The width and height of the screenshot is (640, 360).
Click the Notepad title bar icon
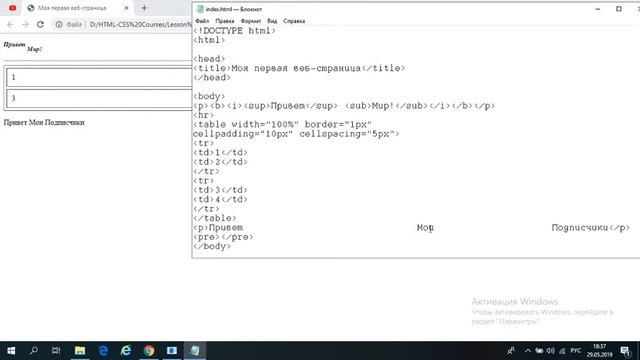[200, 9]
